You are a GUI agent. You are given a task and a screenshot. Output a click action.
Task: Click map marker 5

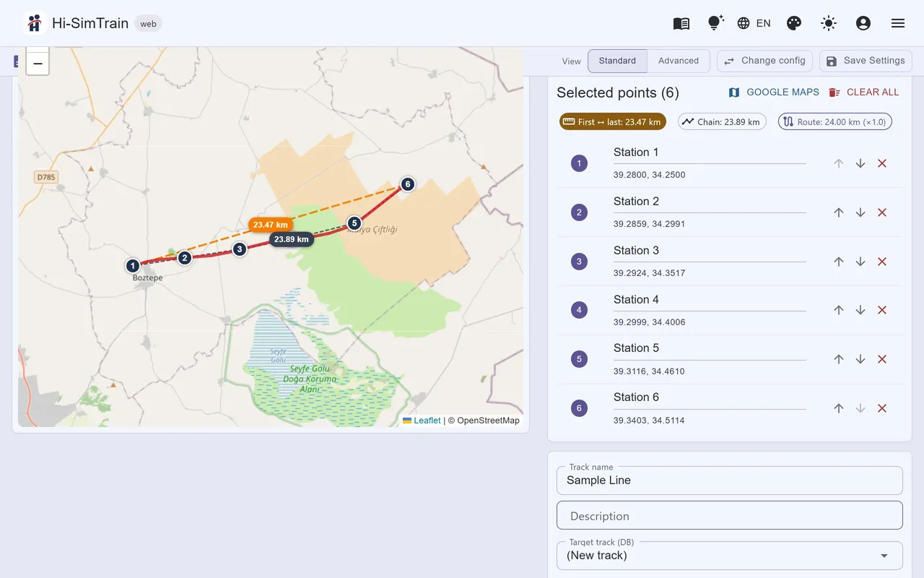click(x=354, y=223)
